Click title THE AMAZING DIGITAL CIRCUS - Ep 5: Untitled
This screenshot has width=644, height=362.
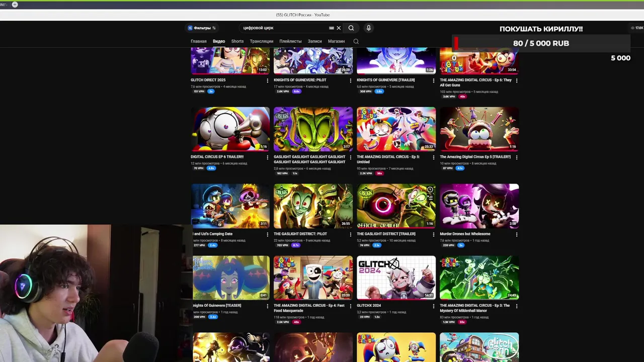[388, 159]
